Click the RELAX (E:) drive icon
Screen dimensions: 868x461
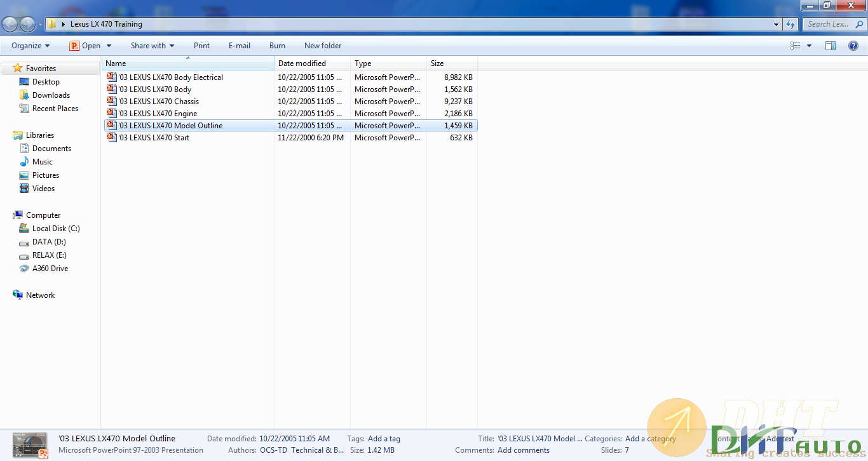(x=24, y=255)
